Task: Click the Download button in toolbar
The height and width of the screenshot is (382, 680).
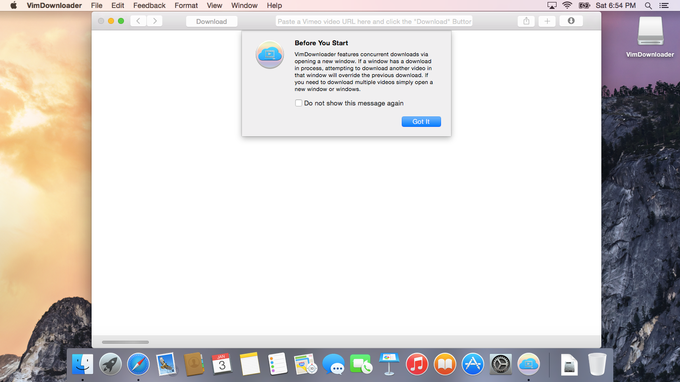Action: point(211,21)
